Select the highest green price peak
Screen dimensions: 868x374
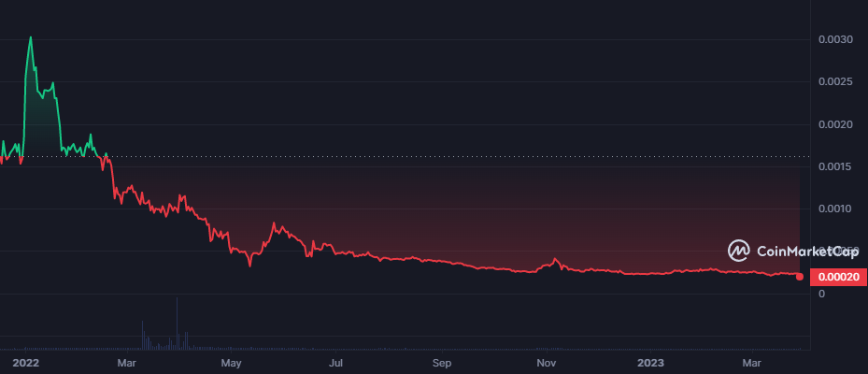tap(31, 37)
